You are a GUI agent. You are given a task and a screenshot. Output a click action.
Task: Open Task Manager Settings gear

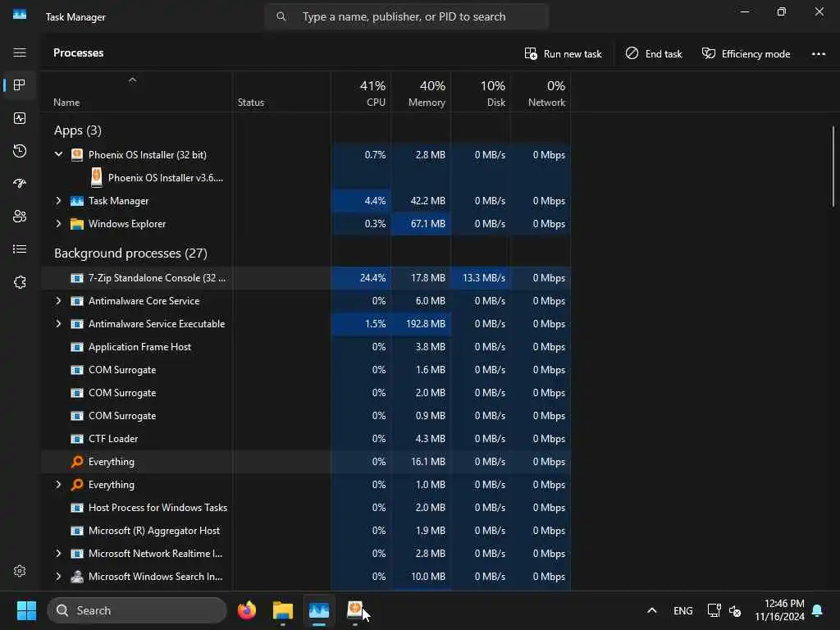(x=20, y=571)
